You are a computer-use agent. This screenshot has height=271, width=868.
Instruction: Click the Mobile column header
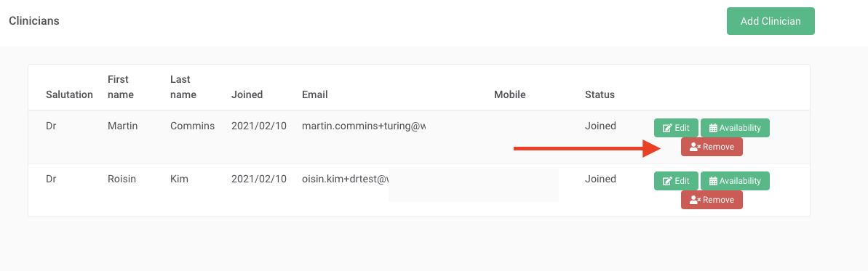pos(510,94)
